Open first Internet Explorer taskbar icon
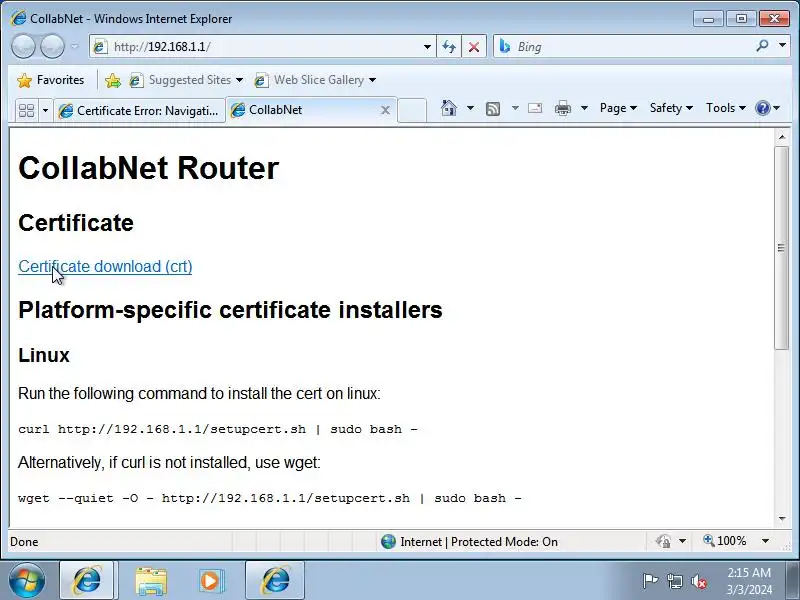This screenshot has height=600, width=800. (88, 581)
